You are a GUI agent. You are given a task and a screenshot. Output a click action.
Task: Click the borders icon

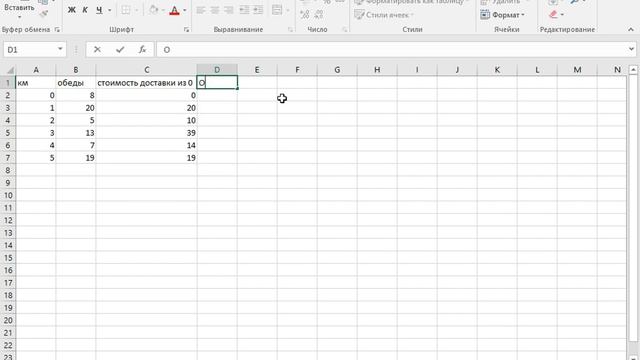126,10
